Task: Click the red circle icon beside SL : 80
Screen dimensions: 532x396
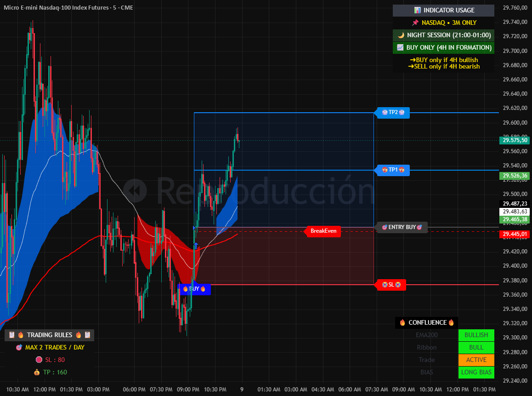Action: click(39, 360)
